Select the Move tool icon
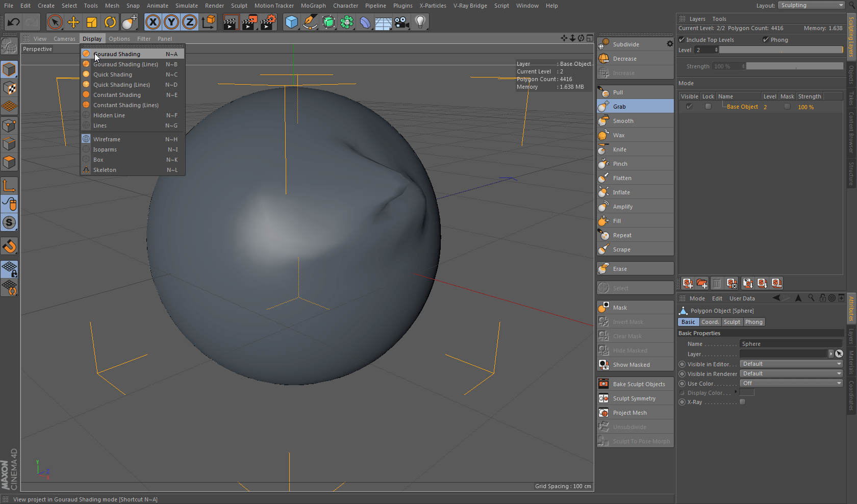857x504 pixels. coord(73,22)
